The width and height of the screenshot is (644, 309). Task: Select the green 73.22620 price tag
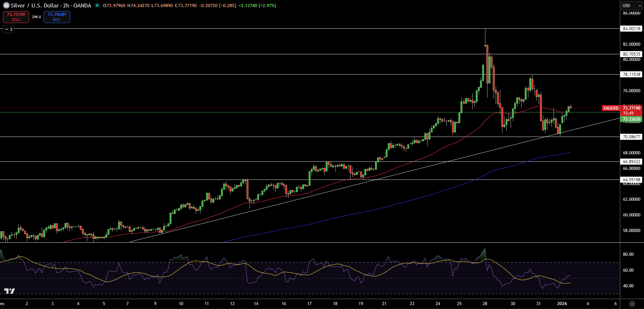(x=632, y=119)
